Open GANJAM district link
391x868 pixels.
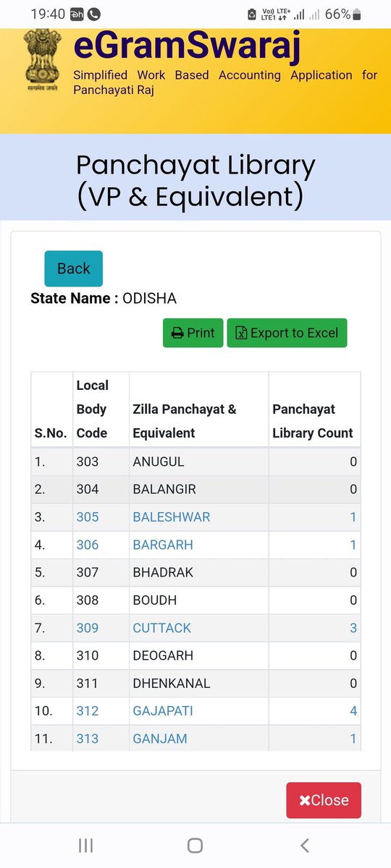pos(160,739)
